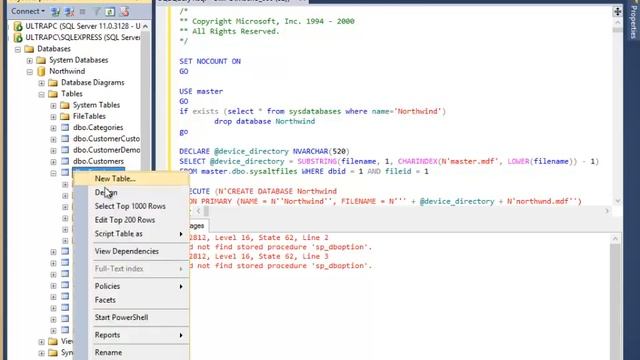Click the 'SET NOCOUNT ON' line
This screenshot has width=640, height=360.
(210, 61)
